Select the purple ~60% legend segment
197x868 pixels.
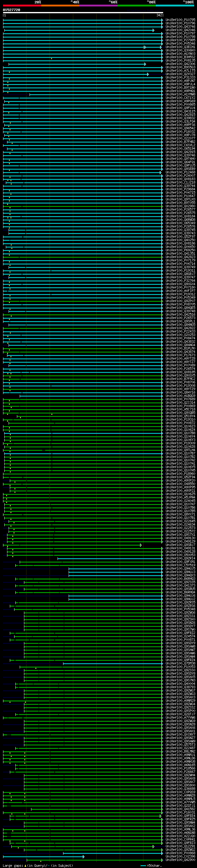[x=98, y=6]
